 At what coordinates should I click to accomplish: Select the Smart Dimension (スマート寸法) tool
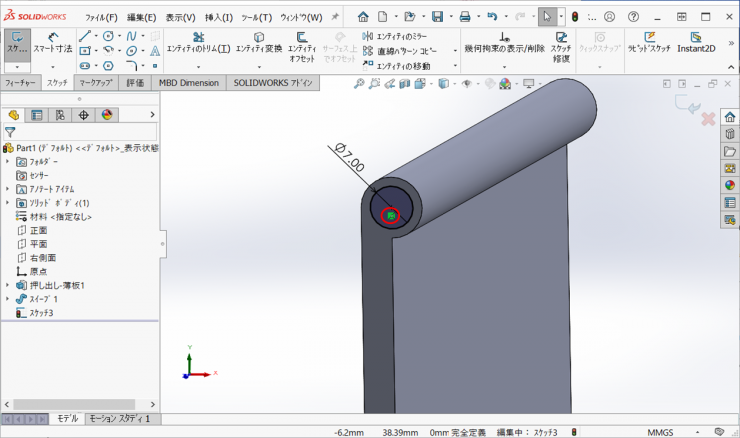(x=52, y=42)
